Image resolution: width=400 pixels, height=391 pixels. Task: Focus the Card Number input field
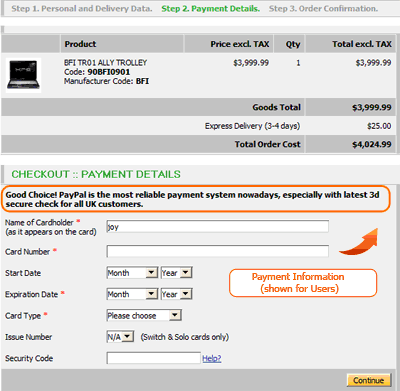click(x=218, y=251)
